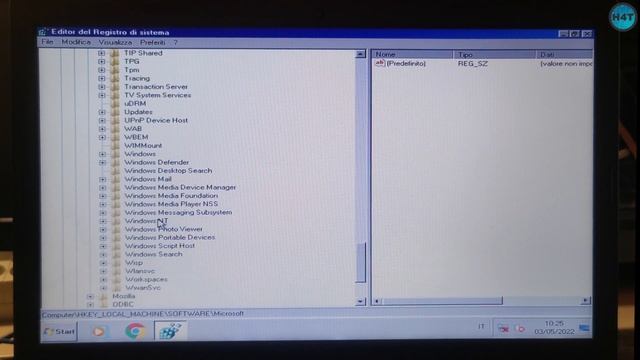
Task: Expand the Mozilla key
Action: [91, 297]
